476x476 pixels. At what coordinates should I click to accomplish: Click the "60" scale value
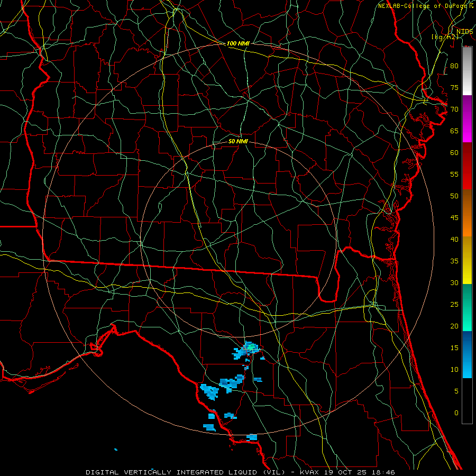[454, 152]
